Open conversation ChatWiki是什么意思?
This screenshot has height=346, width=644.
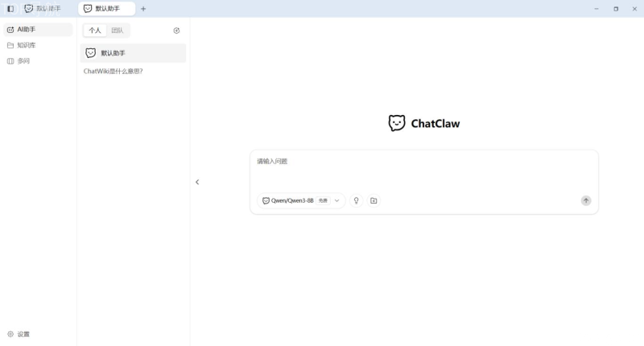[113, 72]
